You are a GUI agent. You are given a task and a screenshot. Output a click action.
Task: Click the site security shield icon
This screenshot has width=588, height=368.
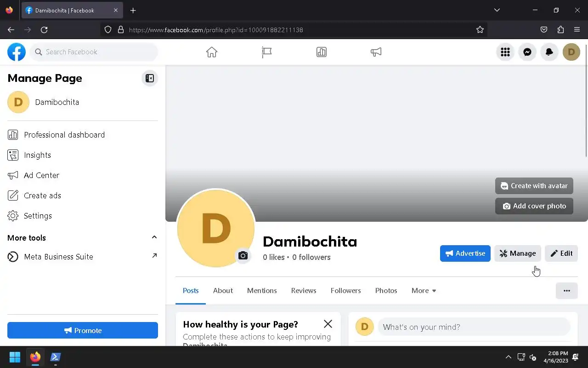point(108,30)
